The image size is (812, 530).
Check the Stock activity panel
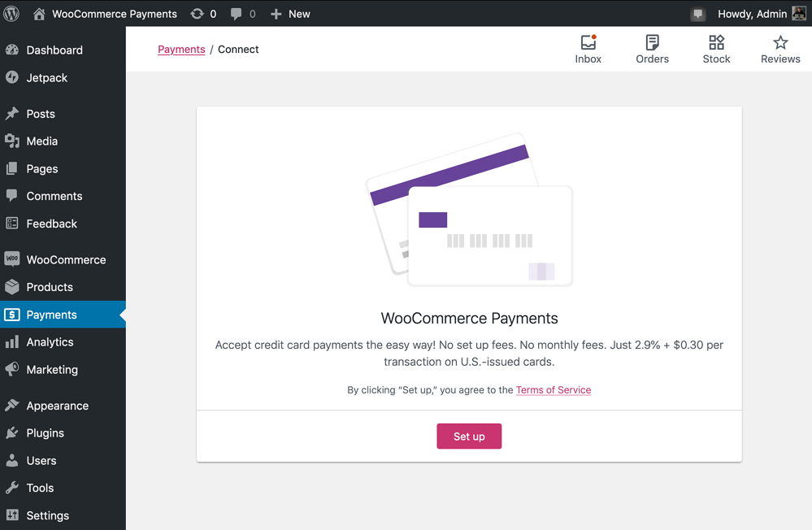coord(716,47)
